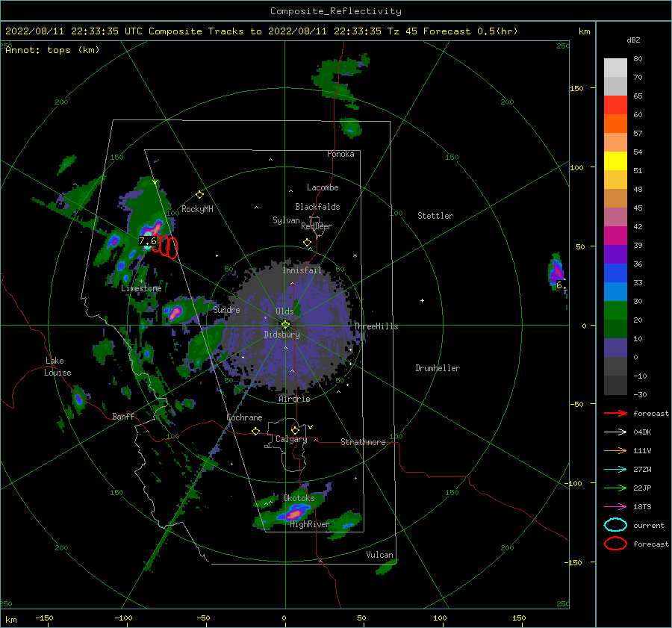
Task: Click the Blackfalds city label
Action: point(317,207)
